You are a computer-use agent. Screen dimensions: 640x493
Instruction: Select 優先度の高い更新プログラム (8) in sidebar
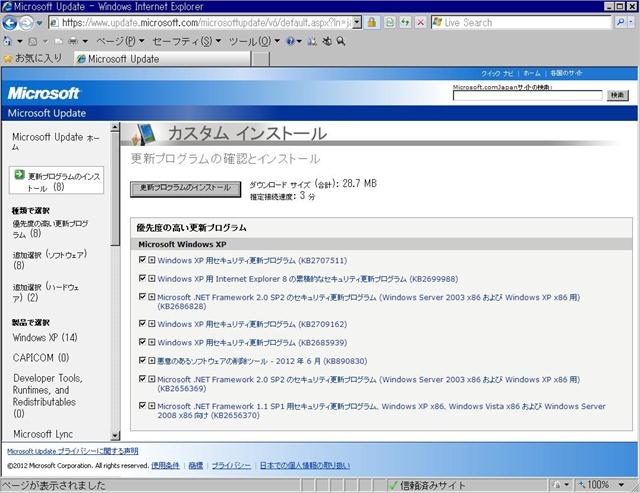(50, 229)
